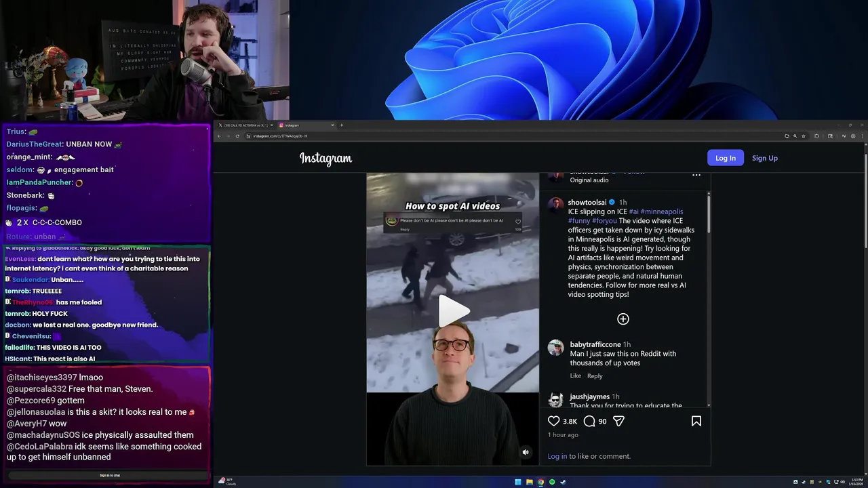The image size is (868, 488).
Task: Open File Explorer from the taskbar
Action: [529, 482]
